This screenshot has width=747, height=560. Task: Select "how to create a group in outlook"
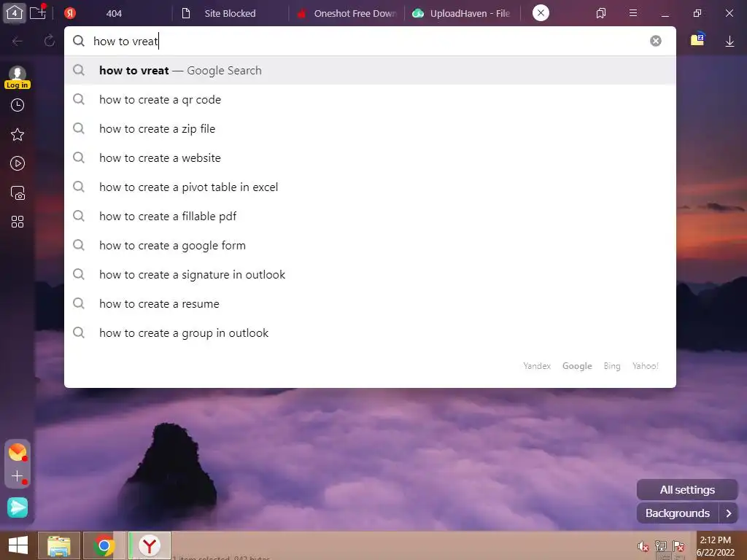[370, 332]
